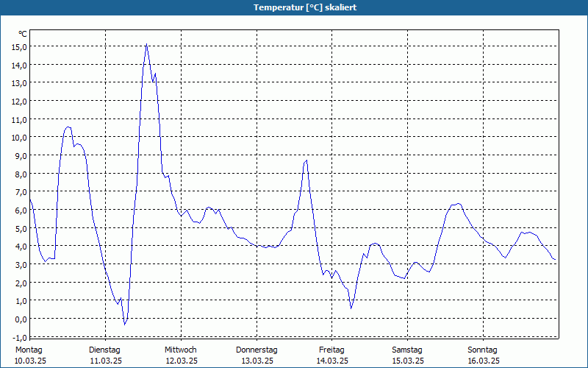Image resolution: width=588 pixels, height=368 pixels.
Task: Click the 6,0 y-axis label
Action: pyautogui.click(x=21, y=210)
